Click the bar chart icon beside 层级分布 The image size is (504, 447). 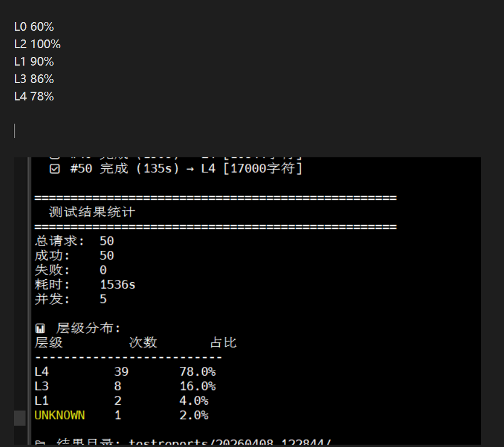[x=40, y=328]
